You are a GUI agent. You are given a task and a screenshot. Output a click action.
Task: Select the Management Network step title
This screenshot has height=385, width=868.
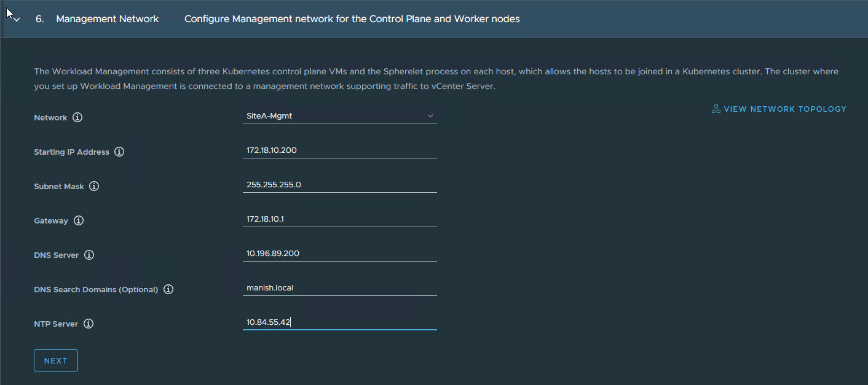tap(107, 19)
